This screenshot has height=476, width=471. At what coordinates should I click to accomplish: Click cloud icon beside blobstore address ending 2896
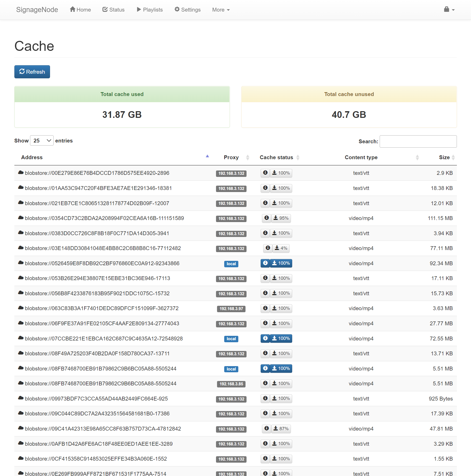pyautogui.click(x=21, y=173)
